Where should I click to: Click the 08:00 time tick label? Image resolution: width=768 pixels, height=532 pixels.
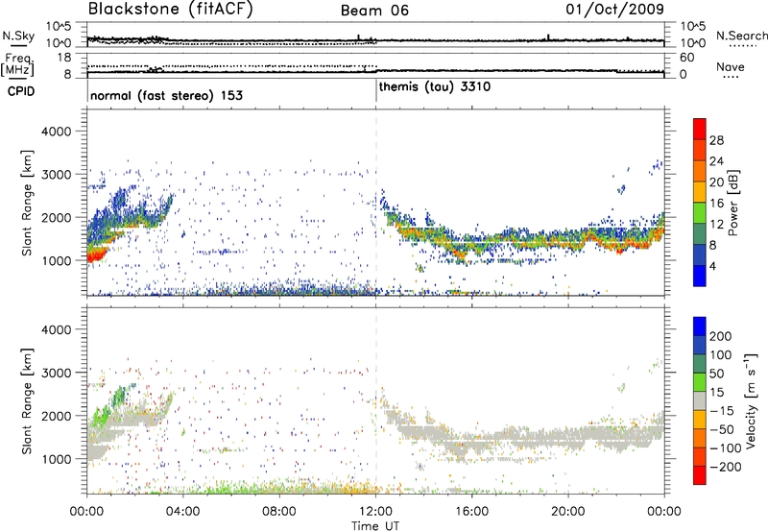point(279,512)
